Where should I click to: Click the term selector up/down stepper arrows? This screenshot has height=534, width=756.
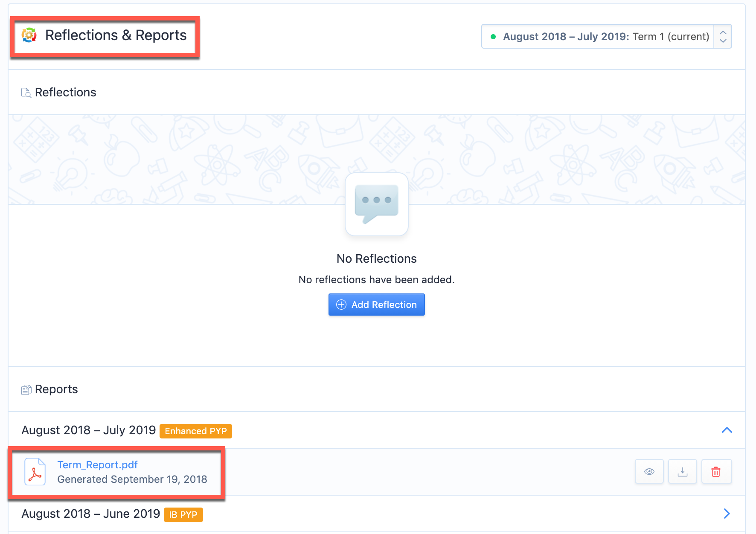(x=723, y=36)
